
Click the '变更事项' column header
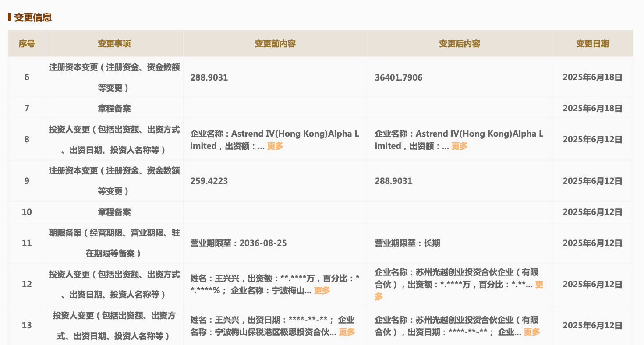(114, 44)
